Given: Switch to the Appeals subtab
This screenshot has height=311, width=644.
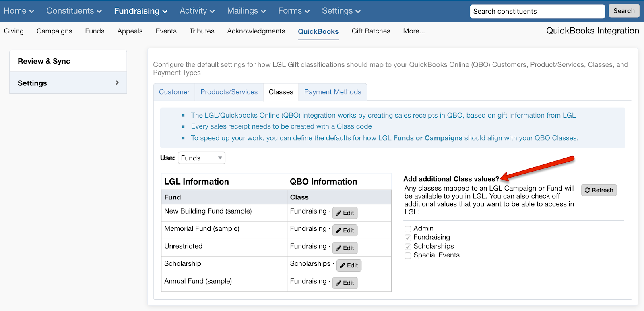Looking at the screenshot, I should click(x=130, y=31).
